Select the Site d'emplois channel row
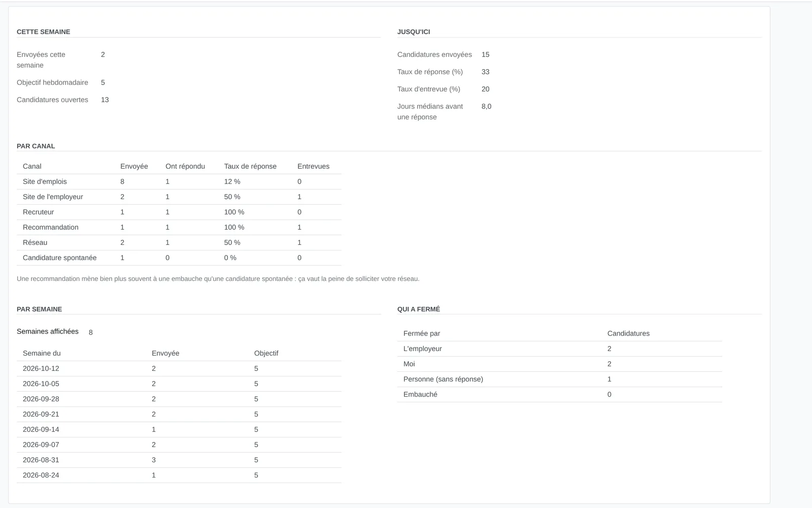This screenshot has height=508, width=812. pos(179,181)
